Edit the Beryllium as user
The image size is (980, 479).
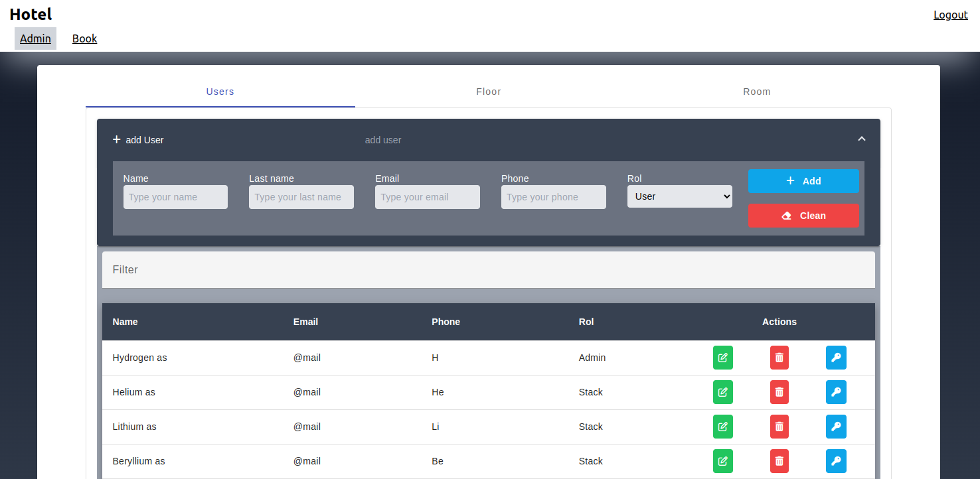(x=723, y=461)
